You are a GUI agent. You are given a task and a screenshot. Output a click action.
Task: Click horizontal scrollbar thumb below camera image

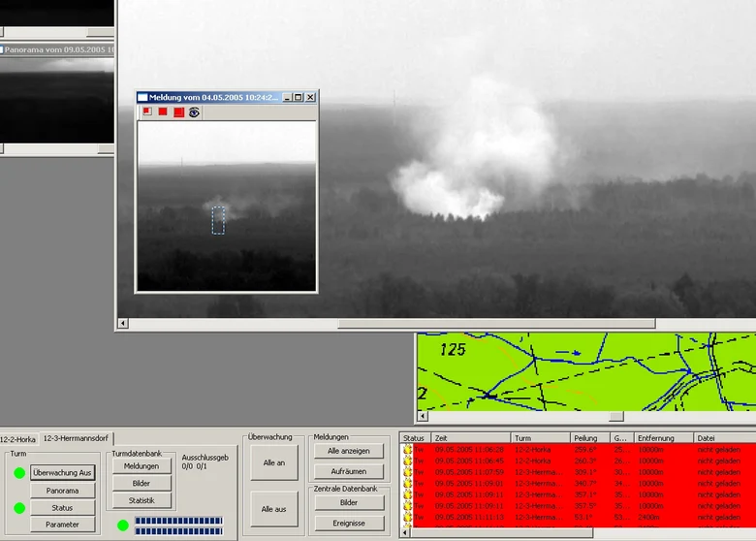[x=496, y=323]
